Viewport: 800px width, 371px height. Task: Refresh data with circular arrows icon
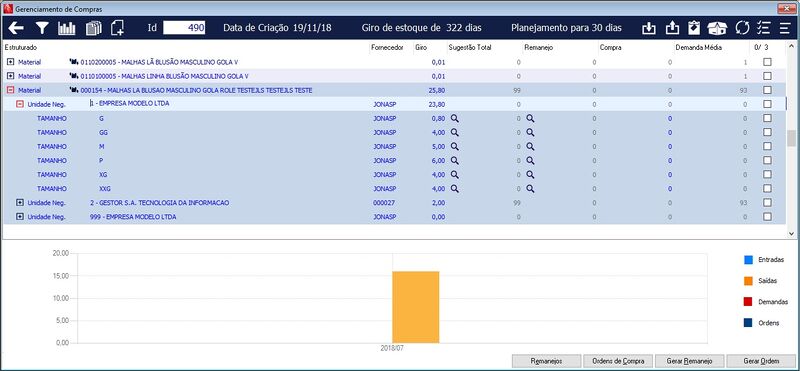pos(742,28)
